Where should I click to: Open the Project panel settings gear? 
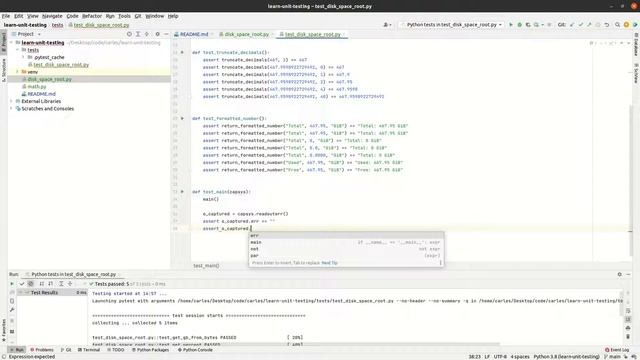[158, 34]
